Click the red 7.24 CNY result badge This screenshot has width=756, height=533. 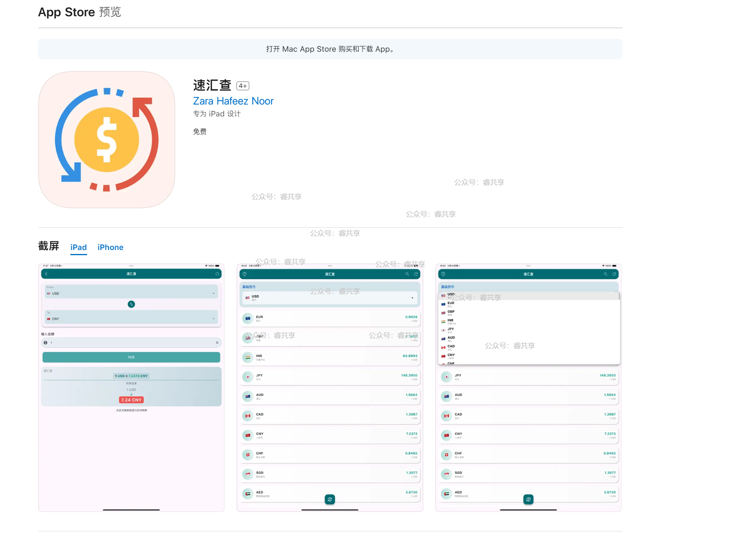(x=131, y=400)
